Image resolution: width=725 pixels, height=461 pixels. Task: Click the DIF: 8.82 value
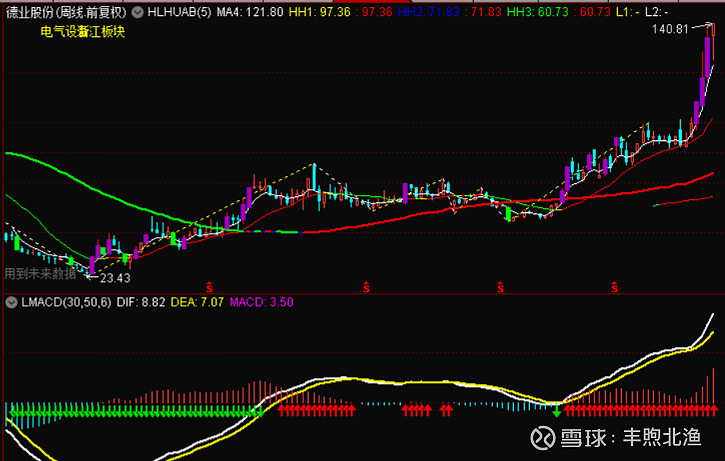click(x=141, y=302)
